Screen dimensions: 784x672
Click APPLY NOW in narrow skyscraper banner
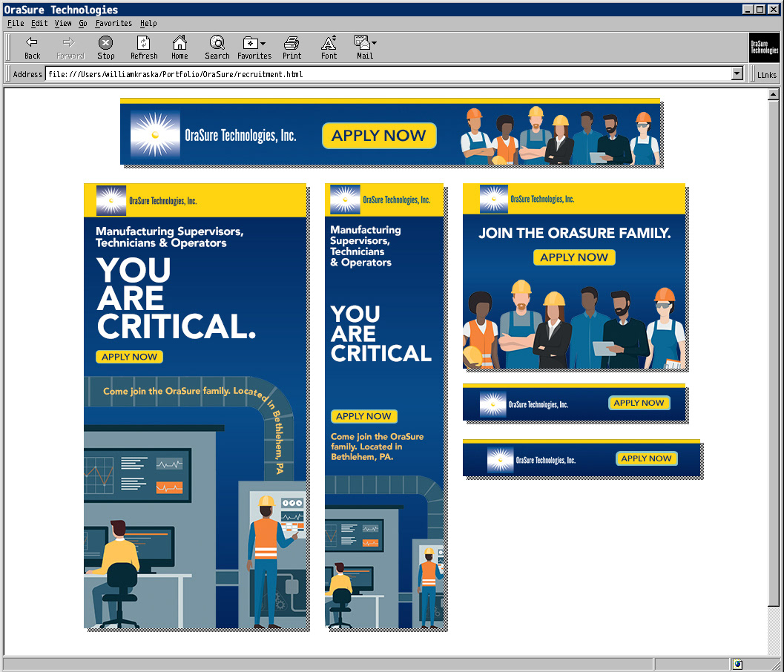point(363,416)
